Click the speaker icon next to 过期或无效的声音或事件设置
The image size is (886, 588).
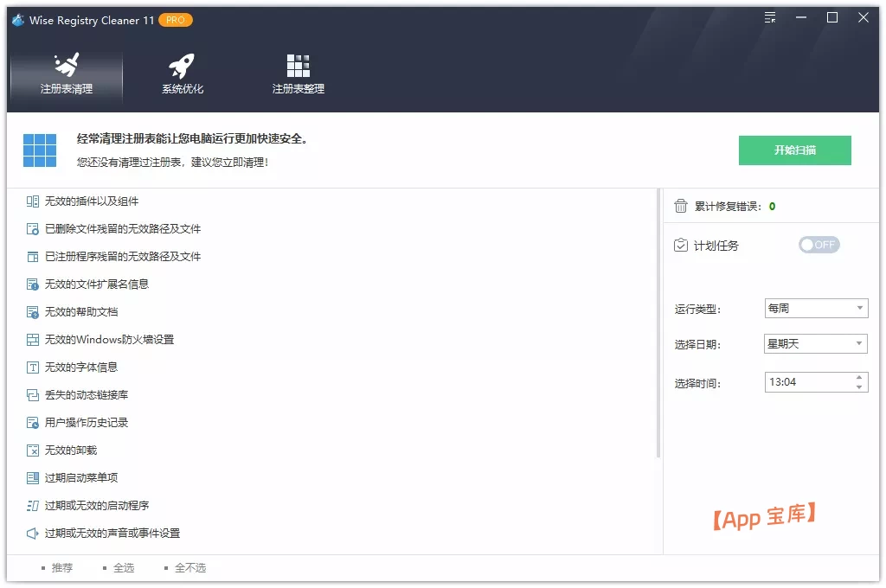(31, 533)
